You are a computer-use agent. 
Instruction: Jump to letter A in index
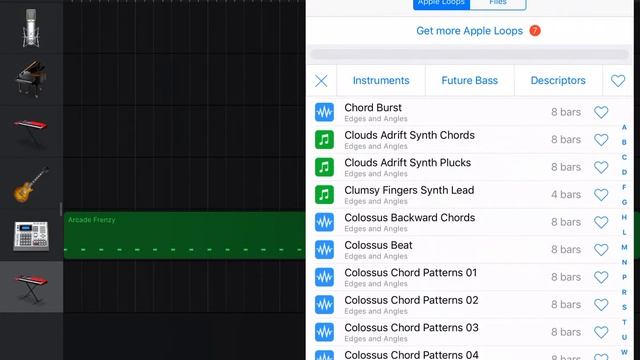[624, 127]
